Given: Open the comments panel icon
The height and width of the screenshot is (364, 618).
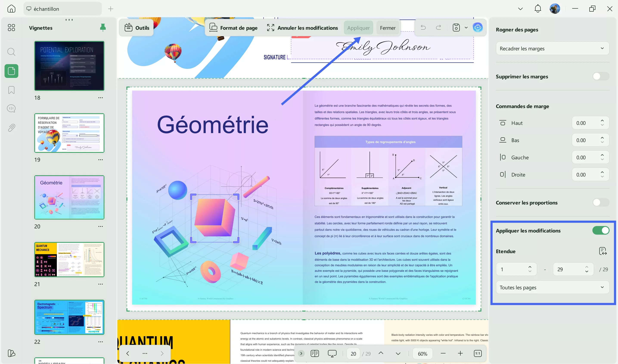Looking at the screenshot, I should [11, 108].
